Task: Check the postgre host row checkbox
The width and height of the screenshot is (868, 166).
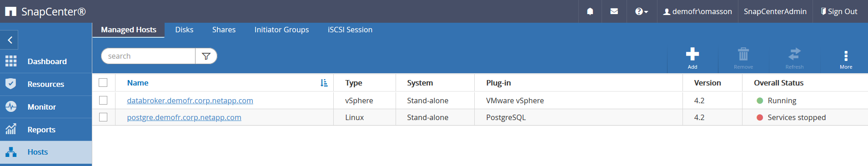Action: point(103,117)
